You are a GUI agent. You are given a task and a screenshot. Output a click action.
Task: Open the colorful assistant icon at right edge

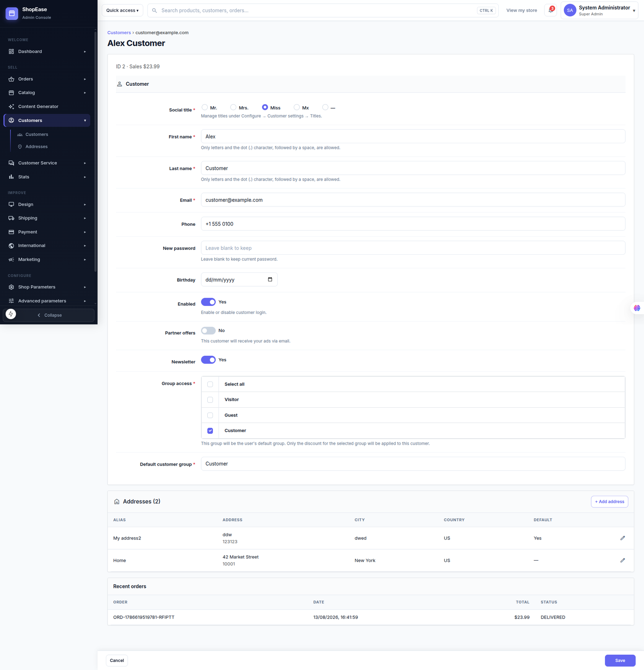[x=637, y=308]
